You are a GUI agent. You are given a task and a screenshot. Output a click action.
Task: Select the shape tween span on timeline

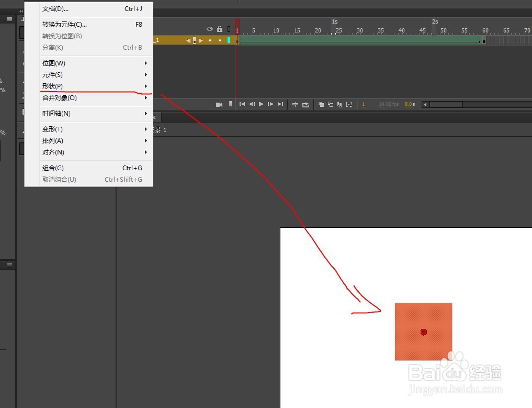pos(360,41)
